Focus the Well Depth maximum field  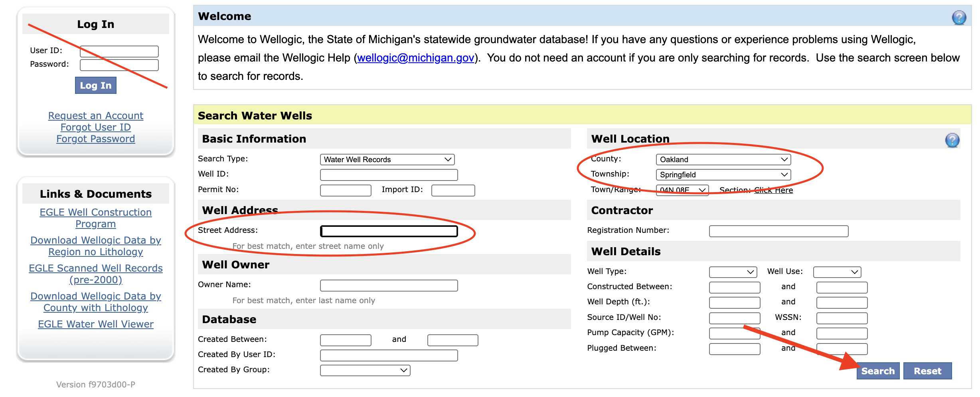(842, 303)
